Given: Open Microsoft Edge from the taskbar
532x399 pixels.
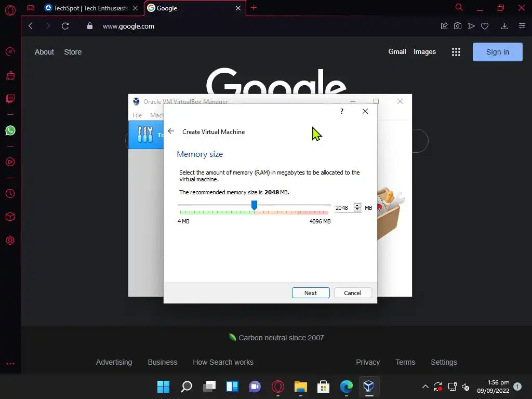Looking at the screenshot, I should click(x=347, y=387).
